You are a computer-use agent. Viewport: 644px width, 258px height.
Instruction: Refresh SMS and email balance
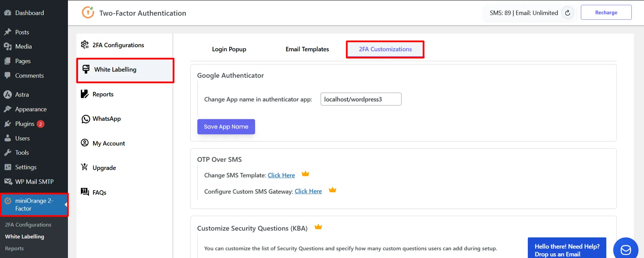[x=568, y=13]
